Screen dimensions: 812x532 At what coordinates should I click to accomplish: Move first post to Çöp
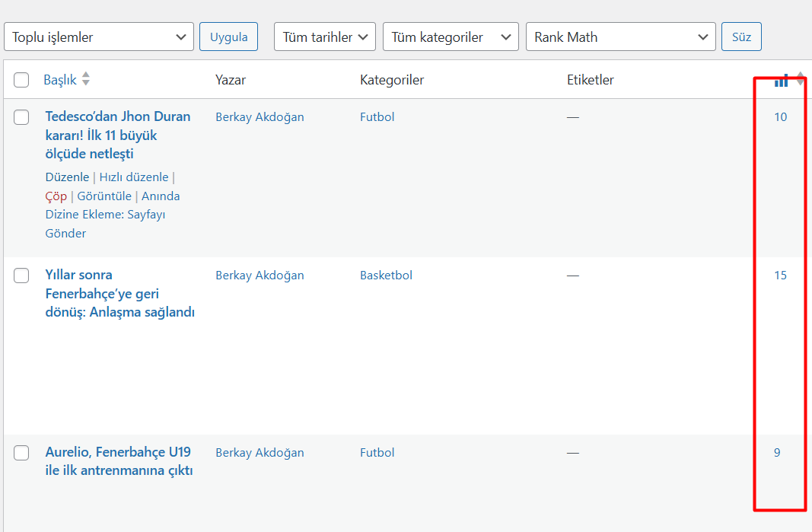(56, 196)
